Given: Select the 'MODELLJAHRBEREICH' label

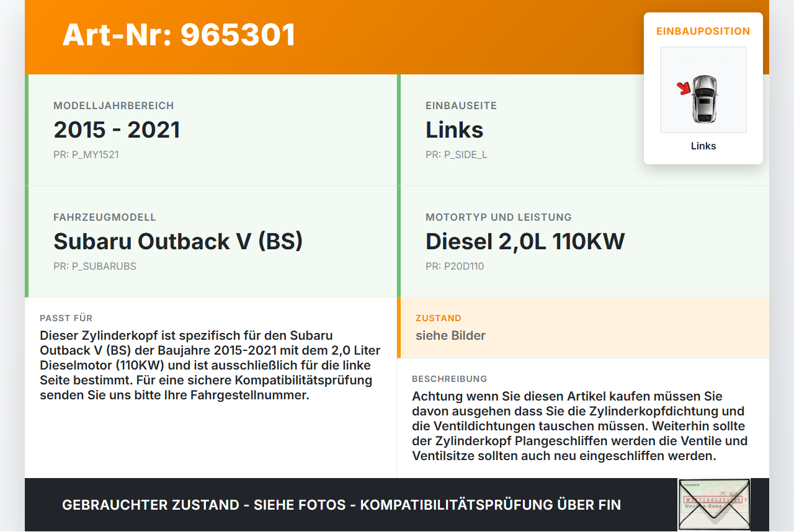Looking at the screenshot, I should pos(114,105).
